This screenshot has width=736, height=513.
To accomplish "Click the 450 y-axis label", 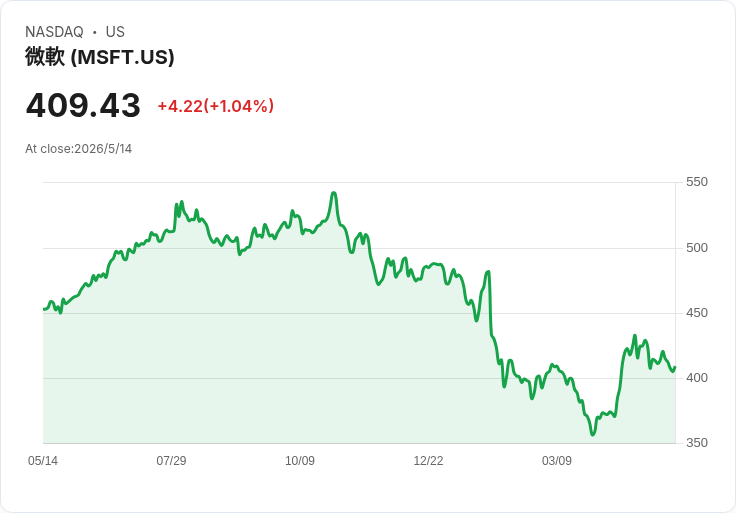I will 697,313.
